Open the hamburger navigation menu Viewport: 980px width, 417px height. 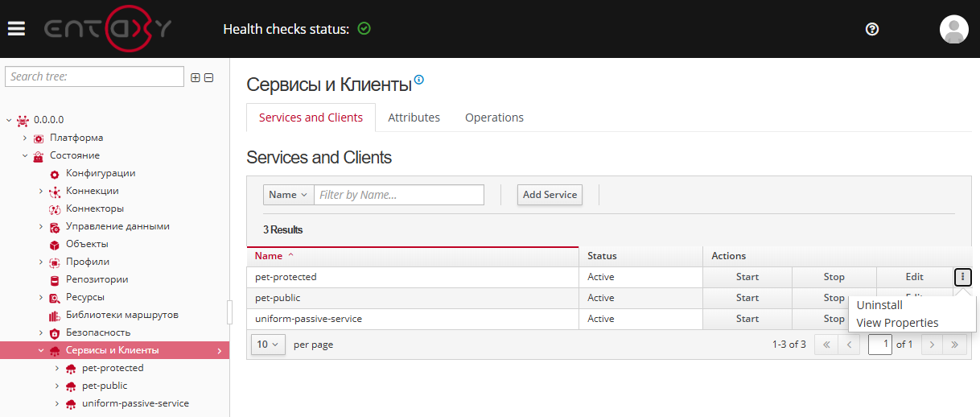click(16, 29)
